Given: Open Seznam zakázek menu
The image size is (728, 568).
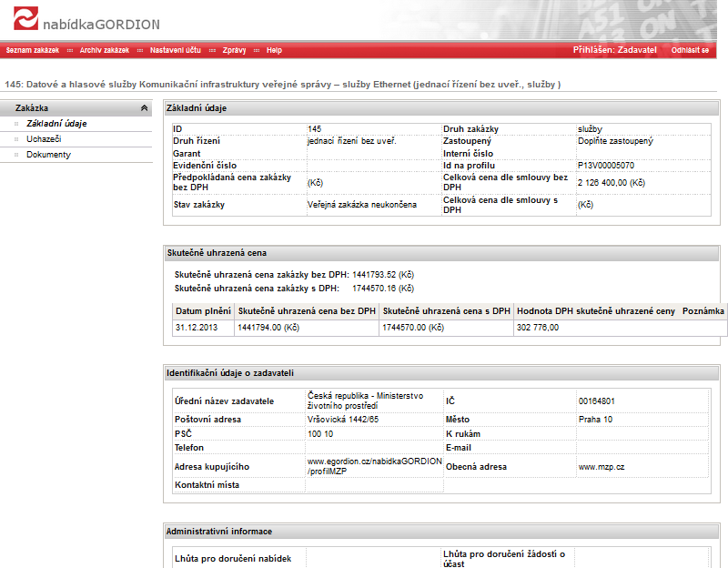Looking at the screenshot, I should click(32, 50).
